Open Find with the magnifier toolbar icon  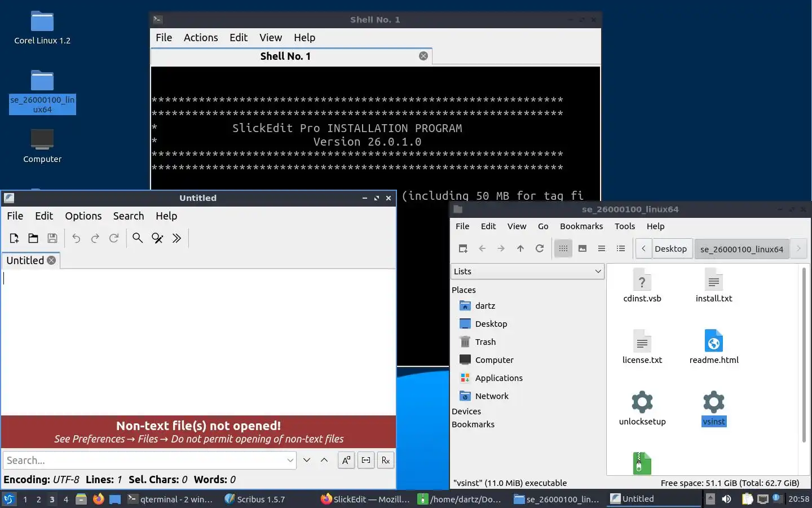click(138, 238)
